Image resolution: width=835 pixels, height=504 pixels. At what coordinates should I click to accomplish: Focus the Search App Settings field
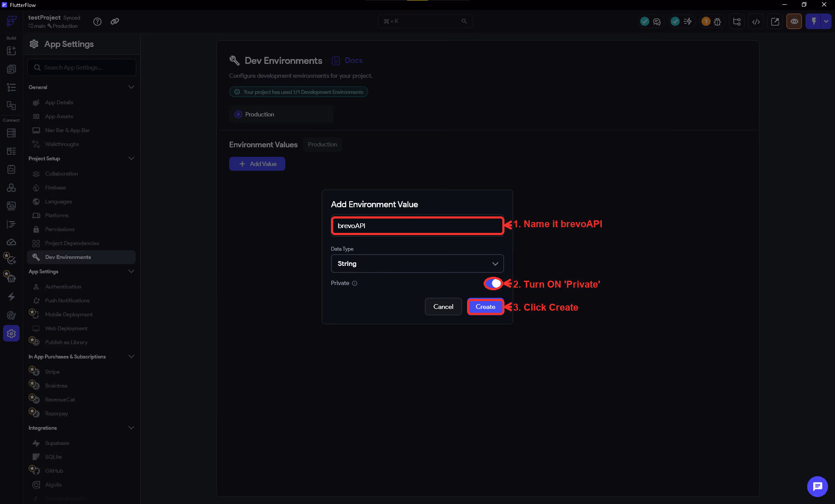click(x=82, y=67)
